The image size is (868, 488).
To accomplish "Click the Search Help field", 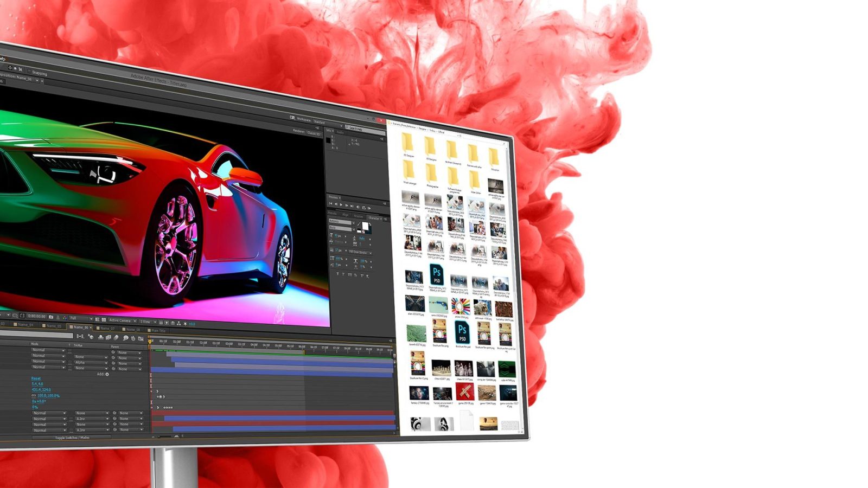I will [365, 129].
